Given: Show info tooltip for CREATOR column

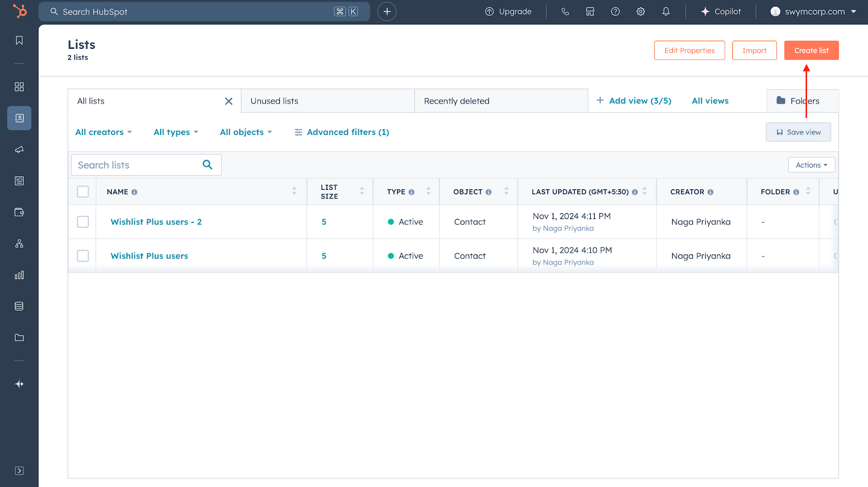Looking at the screenshot, I should 711,192.
